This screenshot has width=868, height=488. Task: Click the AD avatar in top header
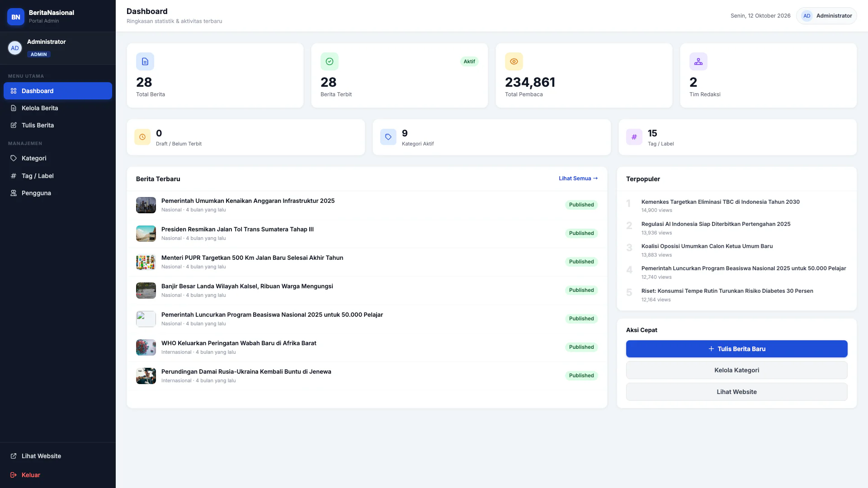coord(807,16)
